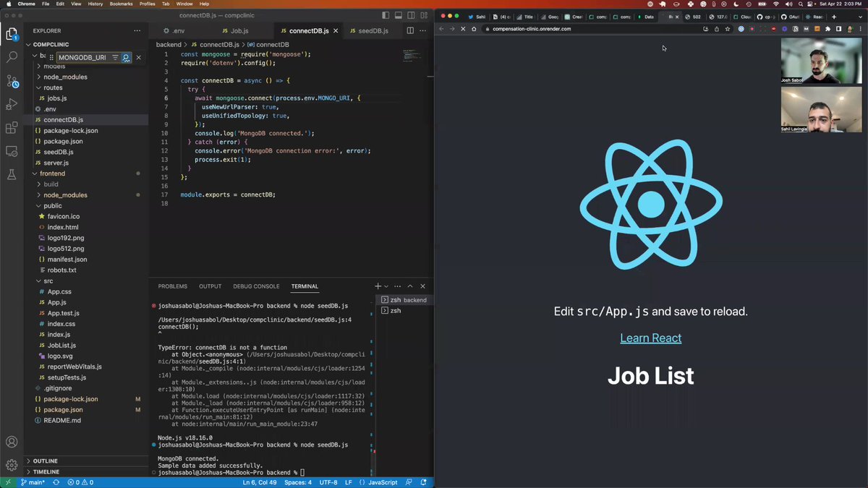
Task: Open JobList.js in the src folder
Action: (x=85, y=345)
